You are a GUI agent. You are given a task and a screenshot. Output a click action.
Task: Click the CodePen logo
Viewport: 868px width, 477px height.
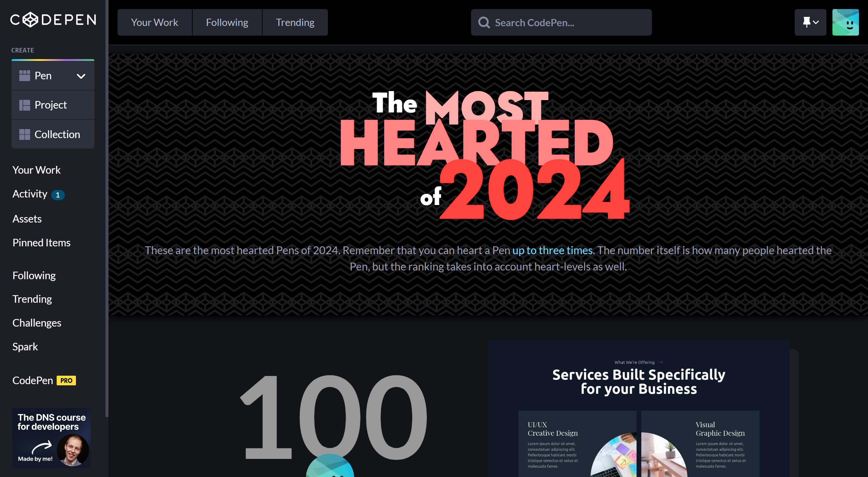[x=53, y=20]
